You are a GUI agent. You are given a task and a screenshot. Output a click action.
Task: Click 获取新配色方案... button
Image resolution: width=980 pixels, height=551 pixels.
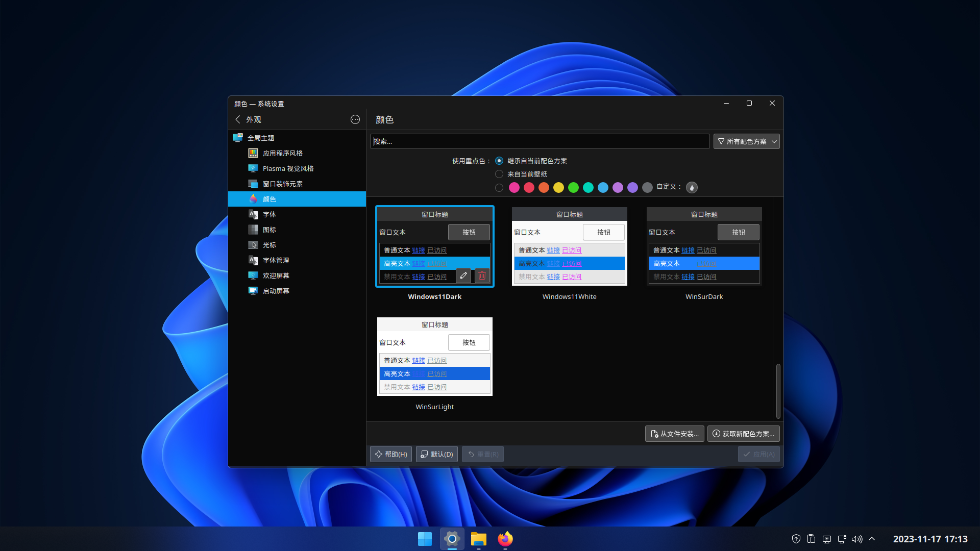pos(743,434)
